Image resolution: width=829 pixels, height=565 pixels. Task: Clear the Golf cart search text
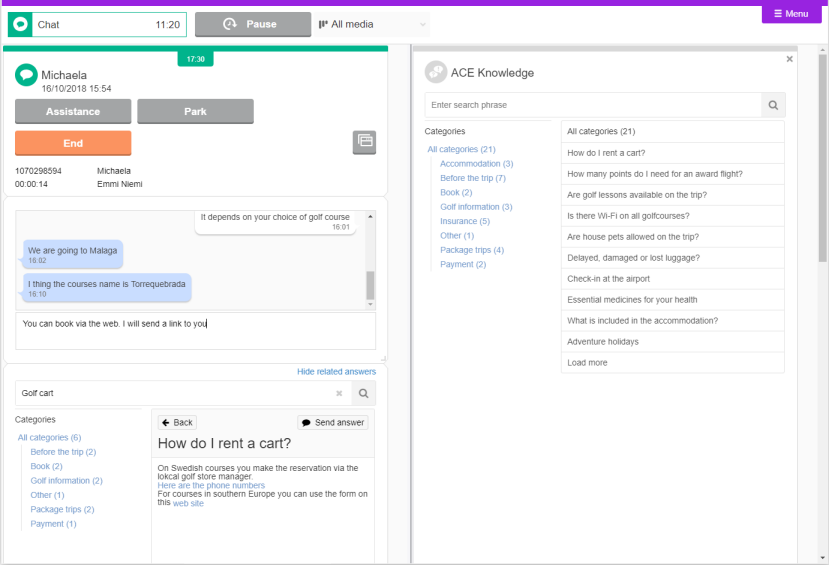coord(339,393)
